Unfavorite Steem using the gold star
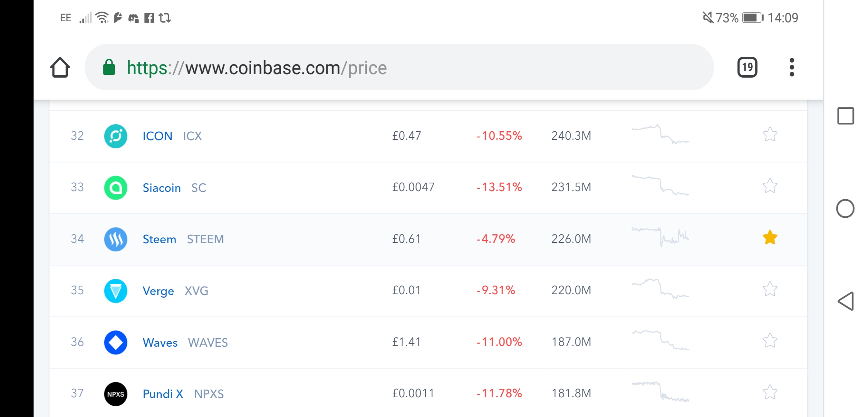 770,237
